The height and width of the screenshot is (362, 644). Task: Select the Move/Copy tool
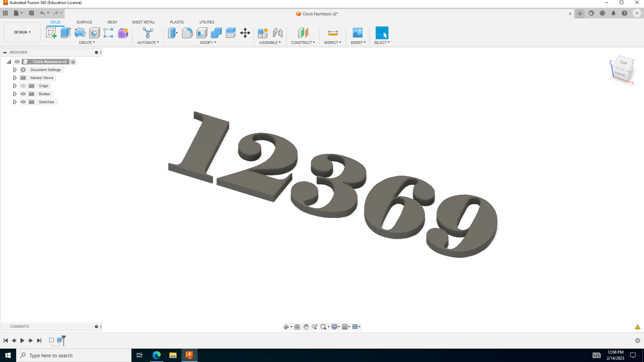(x=245, y=33)
